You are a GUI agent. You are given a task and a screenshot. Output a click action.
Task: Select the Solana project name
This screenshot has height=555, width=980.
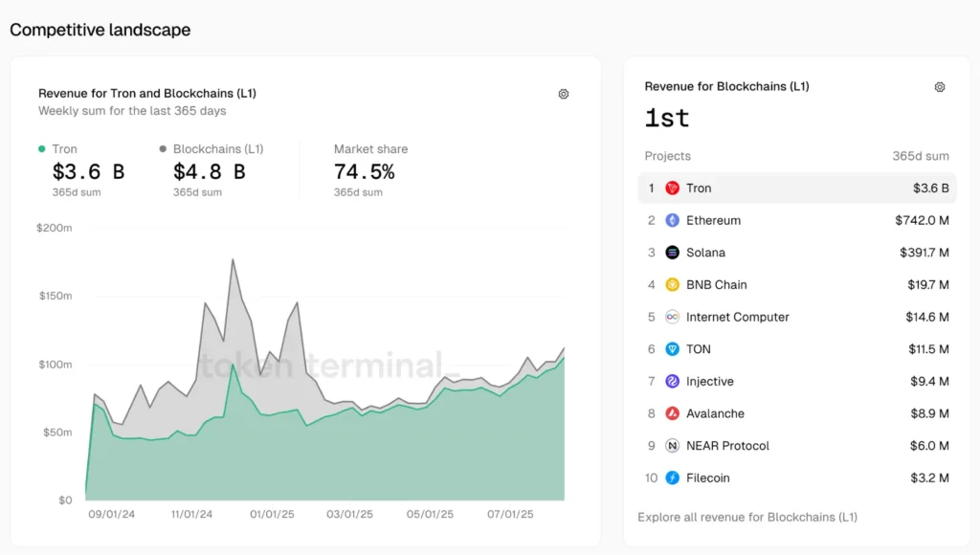pos(705,253)
